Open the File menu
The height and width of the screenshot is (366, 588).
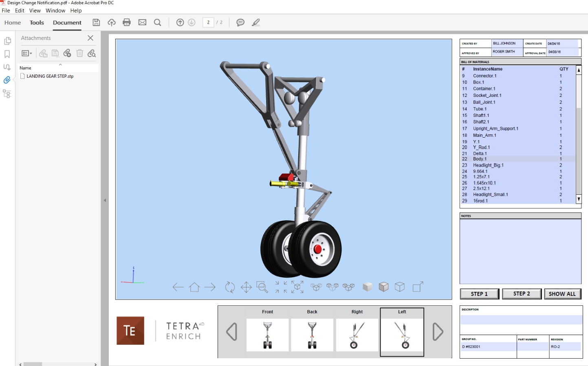coord(6,11)
